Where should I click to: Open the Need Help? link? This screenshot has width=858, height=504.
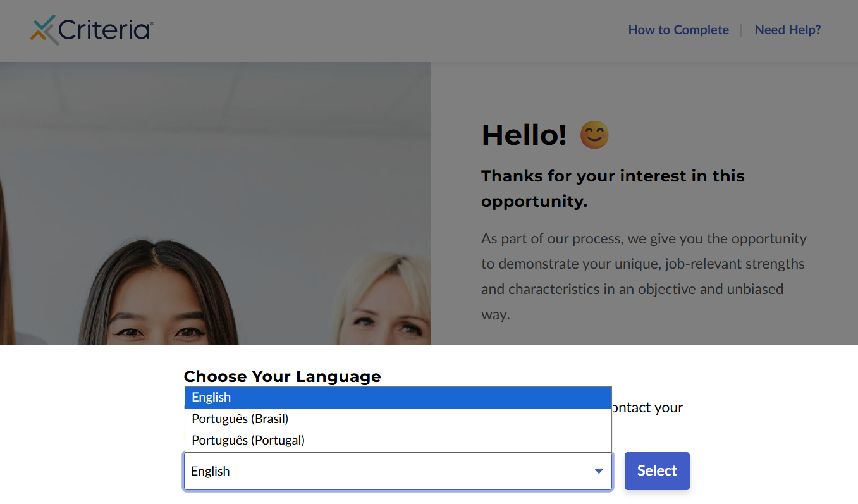pyautogui.click(x=788, y=30)
